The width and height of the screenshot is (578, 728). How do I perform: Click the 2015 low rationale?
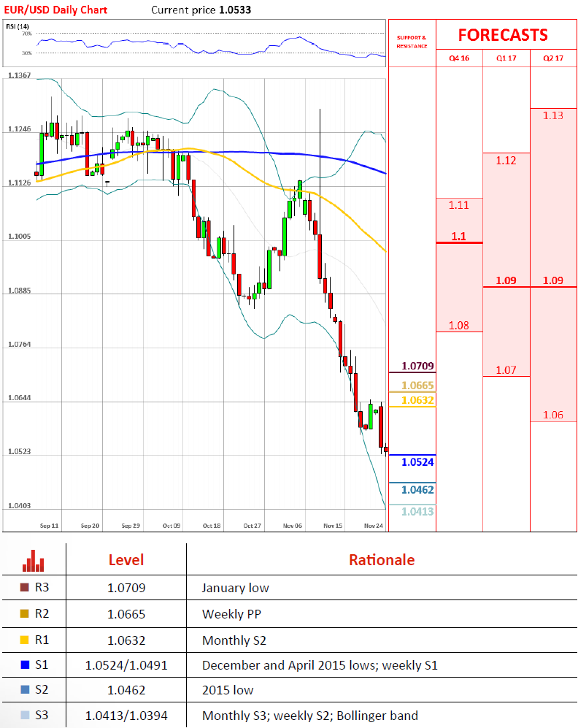pyautogui.click(x=228, y=690)
